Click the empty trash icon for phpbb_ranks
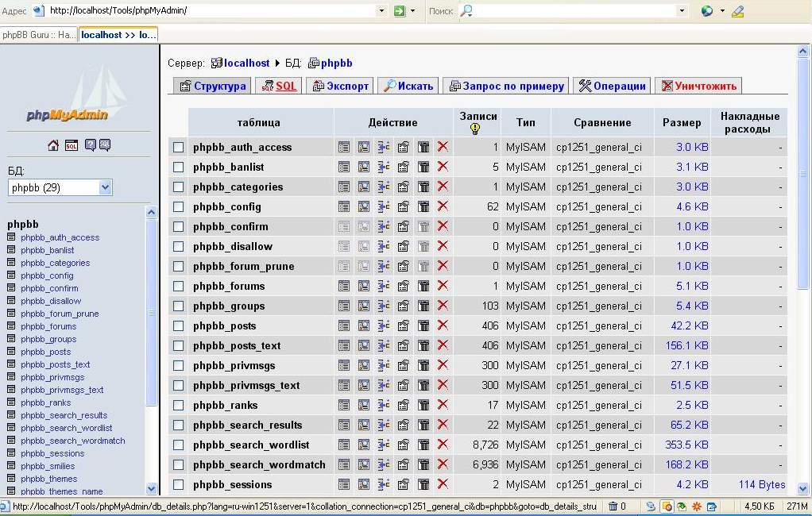This screenshot has width=812, height=516. click(x=423, y=405)
